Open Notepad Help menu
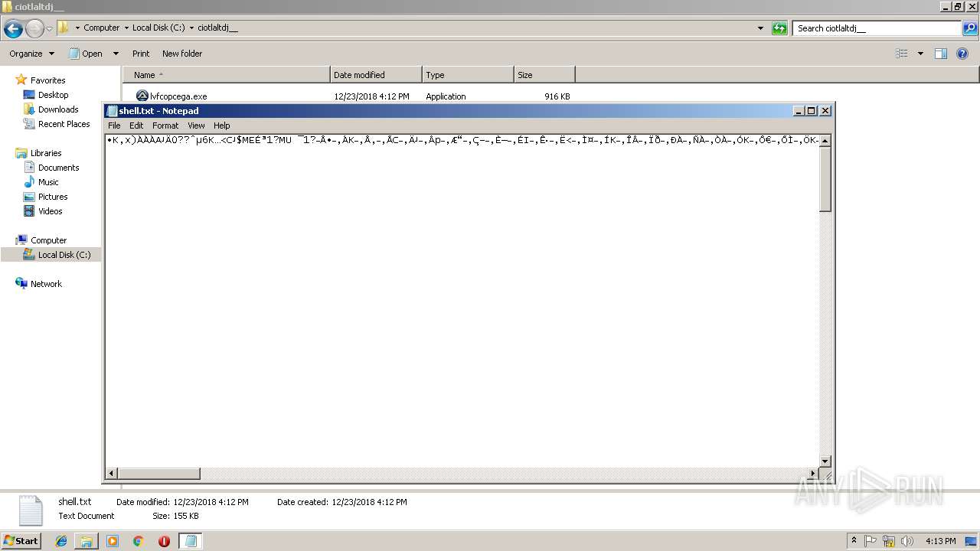The image size is (980, 551). pyautogui.click(x=222, y=126)
